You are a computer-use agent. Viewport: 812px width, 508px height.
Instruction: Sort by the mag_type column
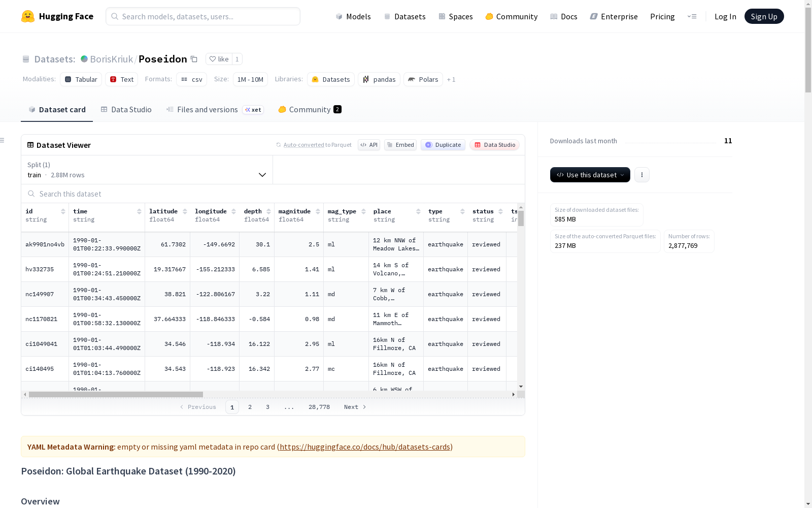point(363,211)
